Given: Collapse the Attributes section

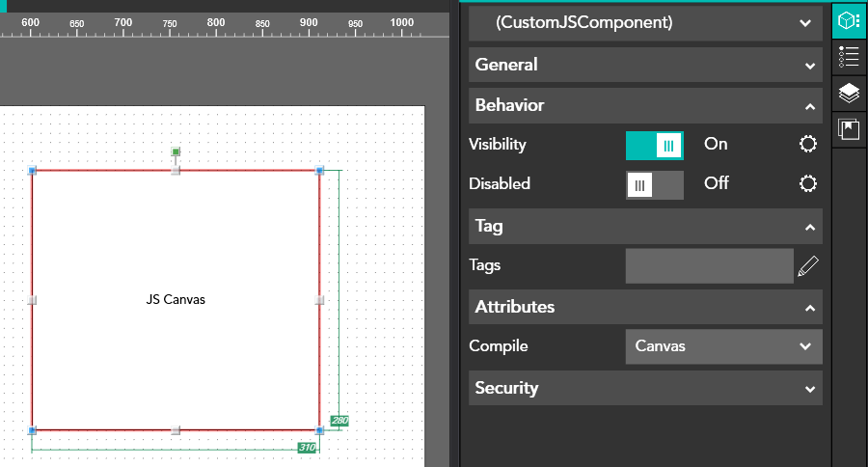Looking at the screenshot, I should (x=645, y=307).
